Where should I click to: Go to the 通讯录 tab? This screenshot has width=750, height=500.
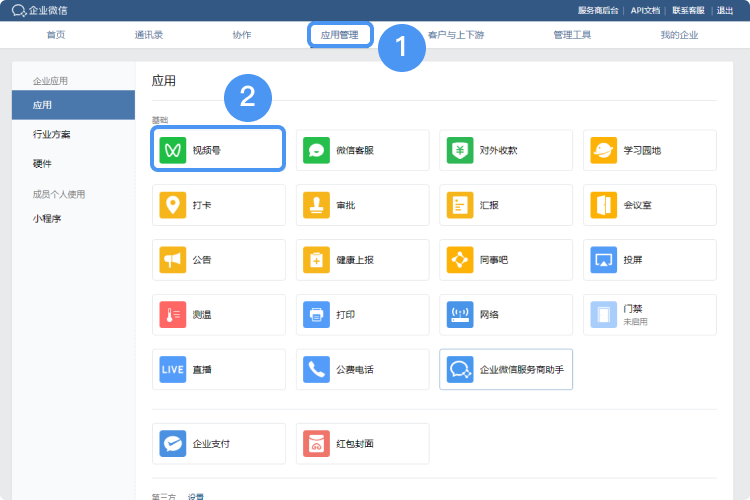tap(149, 35)
